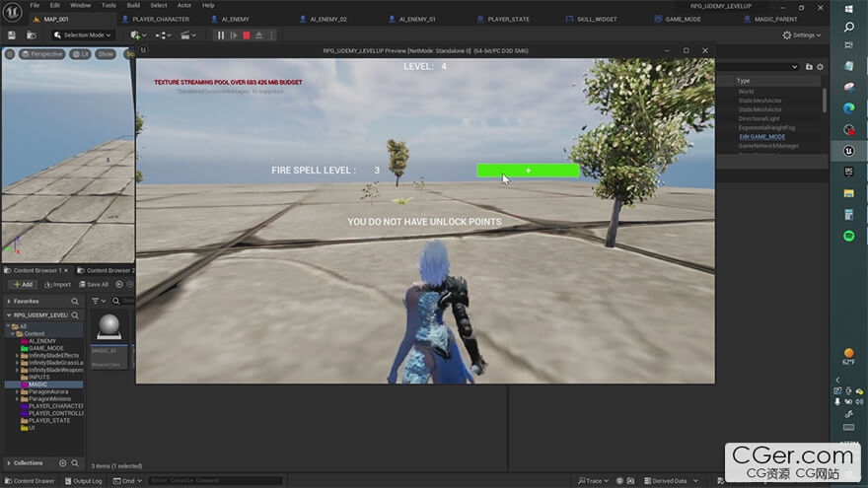Open editor Settings dropdown
The image size is (868, 488).
[802, 35]
